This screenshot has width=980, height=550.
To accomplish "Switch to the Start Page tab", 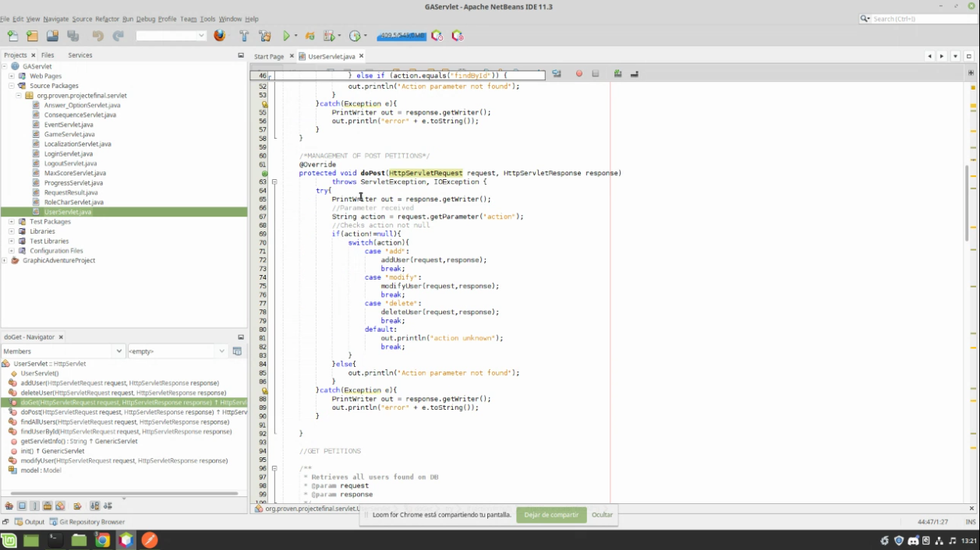I will tap(267, 56).
